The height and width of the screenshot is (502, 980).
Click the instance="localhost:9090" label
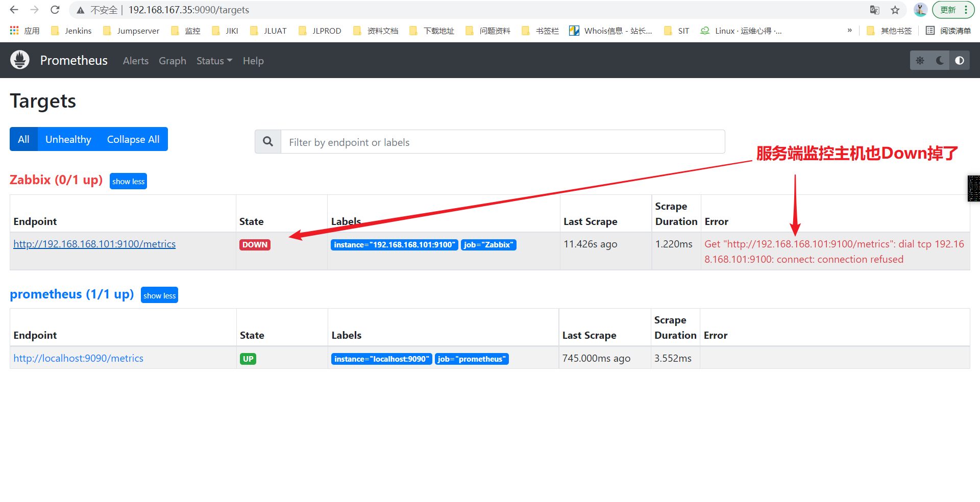[382, 359]
